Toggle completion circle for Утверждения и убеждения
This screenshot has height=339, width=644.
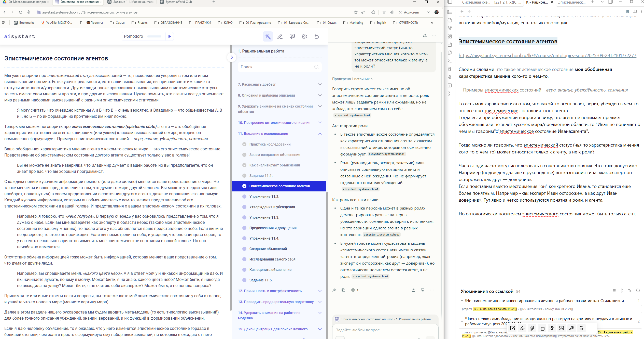pyautogui.click(x=244, y=207)
